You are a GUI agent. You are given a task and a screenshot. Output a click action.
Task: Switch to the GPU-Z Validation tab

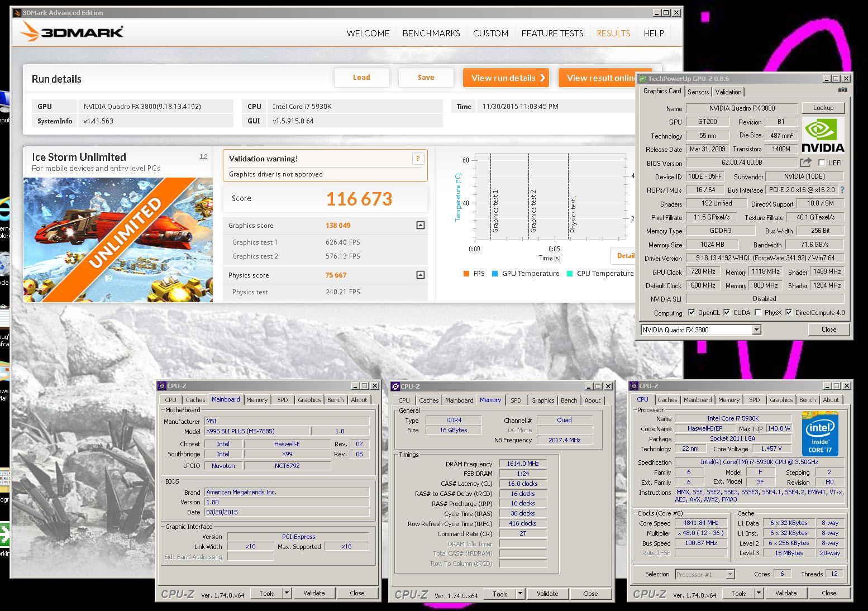[x=728, y=92]
